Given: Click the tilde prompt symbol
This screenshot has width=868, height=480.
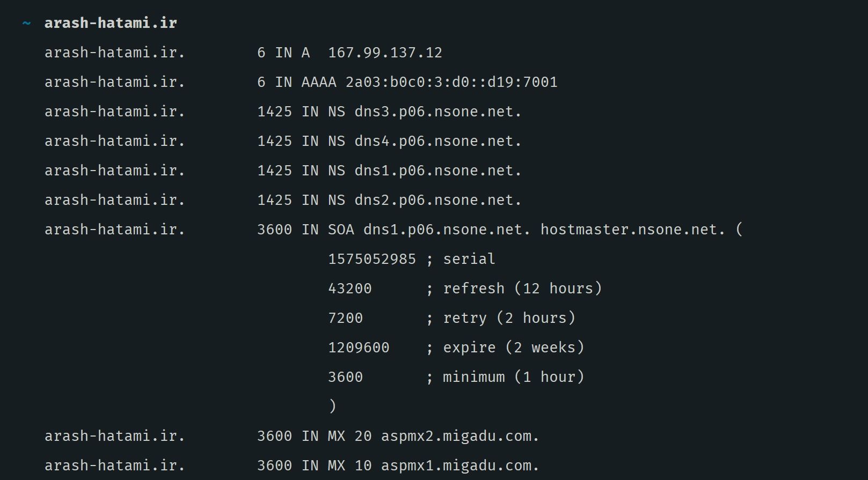Looking at the screenshot, I should pos(26,24).
